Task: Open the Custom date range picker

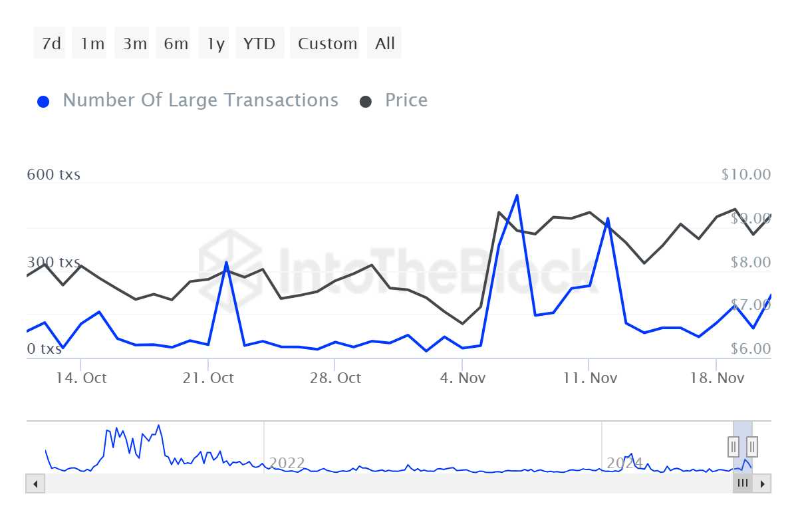Action: (x=326, y=44)
